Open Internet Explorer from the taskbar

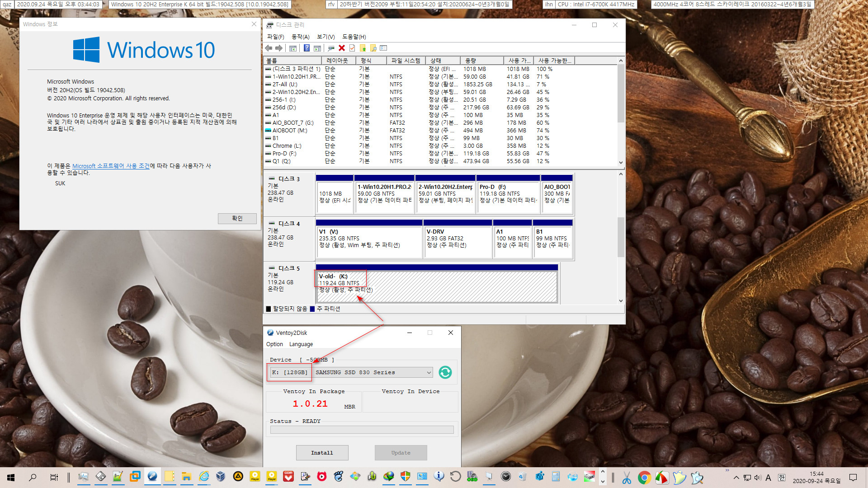click(204, 476)
